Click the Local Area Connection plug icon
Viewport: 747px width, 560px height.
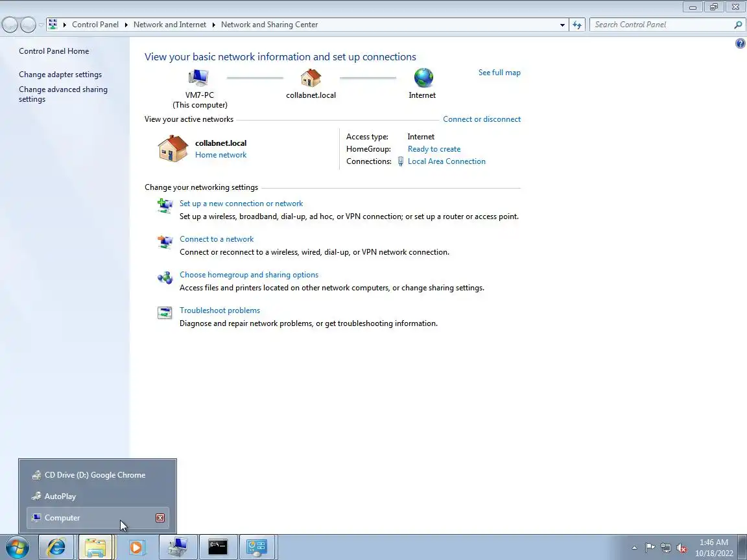[401, 161]
